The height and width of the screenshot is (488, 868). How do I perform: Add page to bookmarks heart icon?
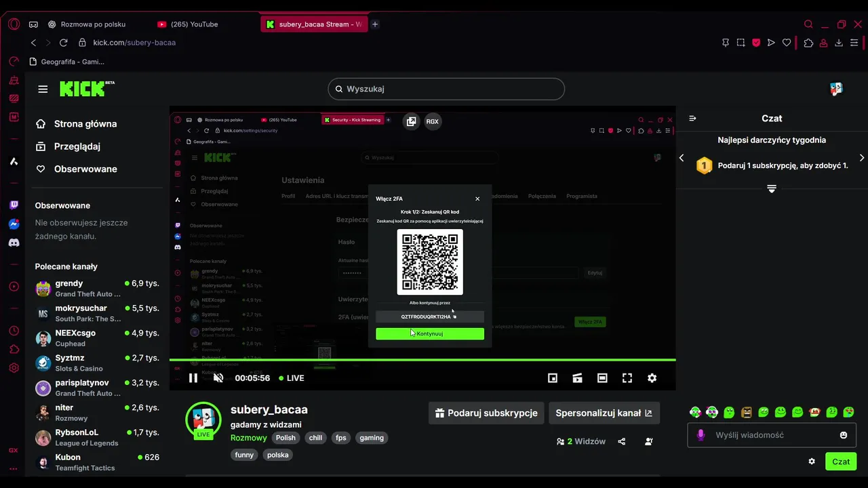point(787,43)
